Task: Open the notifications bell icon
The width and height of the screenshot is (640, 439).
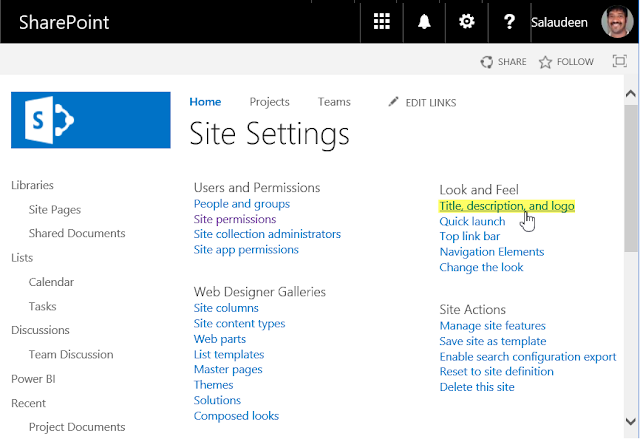Action: (x=424, y=22)
